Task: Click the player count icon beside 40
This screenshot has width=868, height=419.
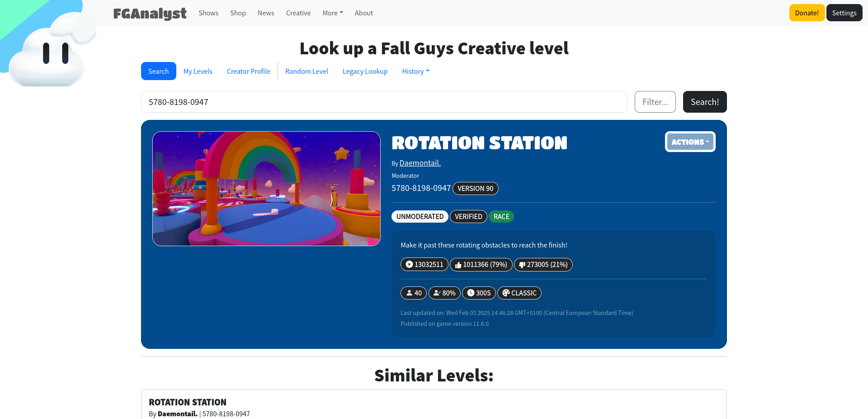Action: [x=409, y=293]
